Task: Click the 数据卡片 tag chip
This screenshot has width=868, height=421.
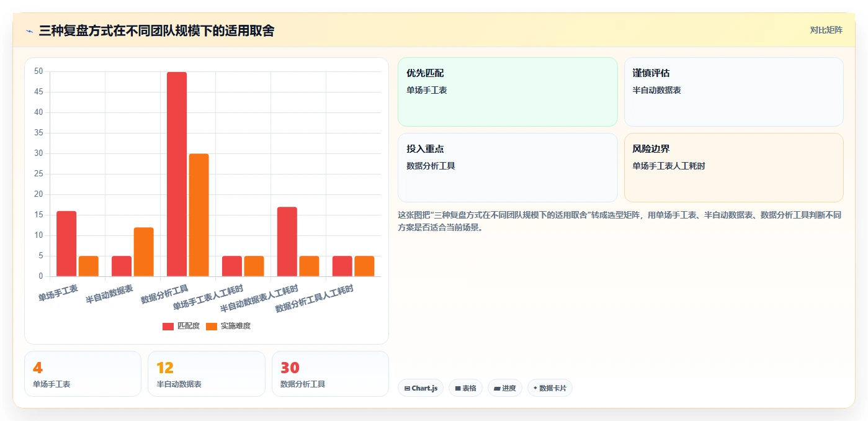Action: pyautogui.click(x=550, y=388)
